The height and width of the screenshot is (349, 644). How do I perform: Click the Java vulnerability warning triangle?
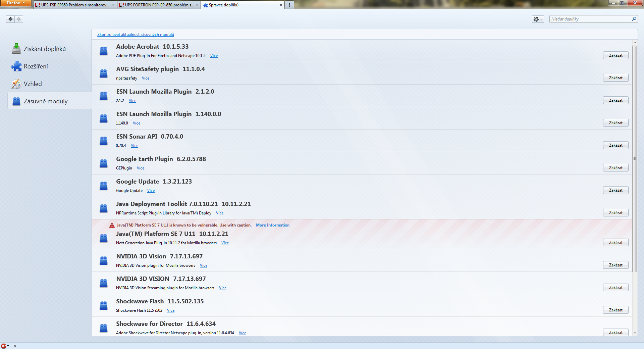pyautogui.click(x=112, y=225)
